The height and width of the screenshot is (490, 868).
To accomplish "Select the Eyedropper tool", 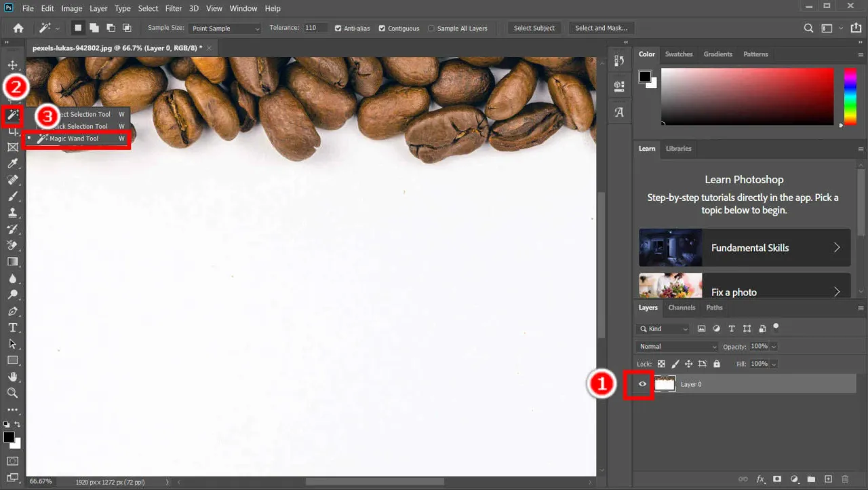I will [x=12, y=164].
